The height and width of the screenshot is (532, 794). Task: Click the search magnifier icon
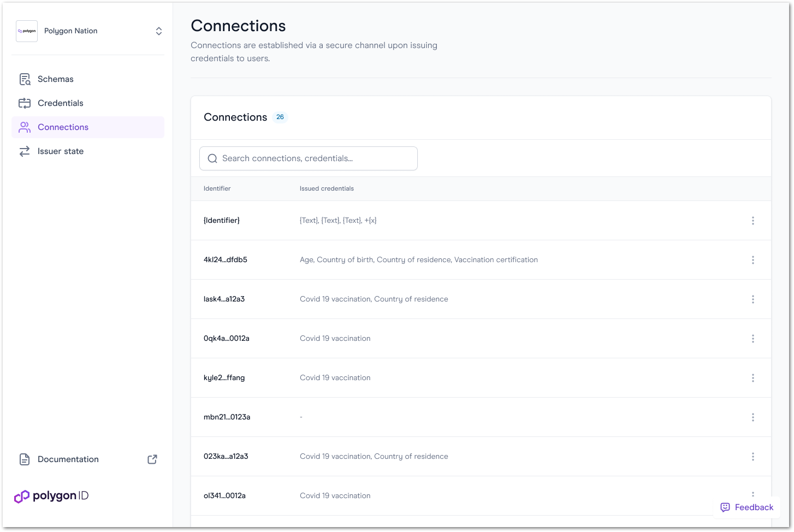click(212, 158)
